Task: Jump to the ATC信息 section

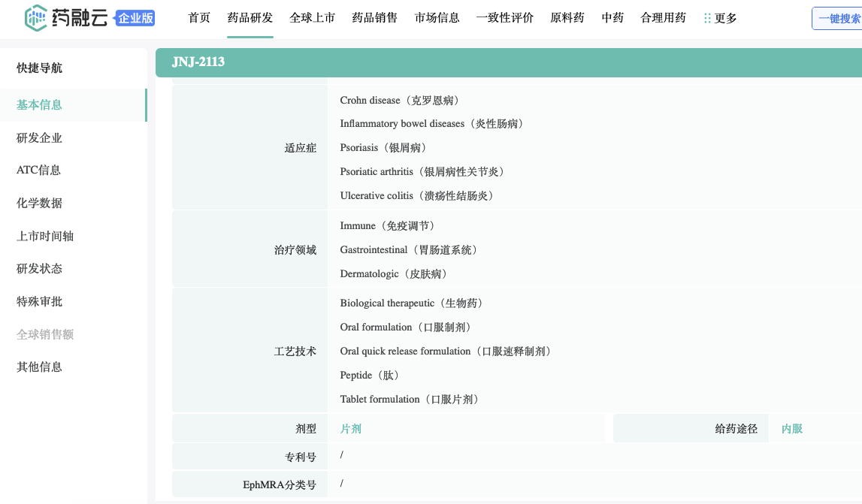Action: (x=38, y=171)
